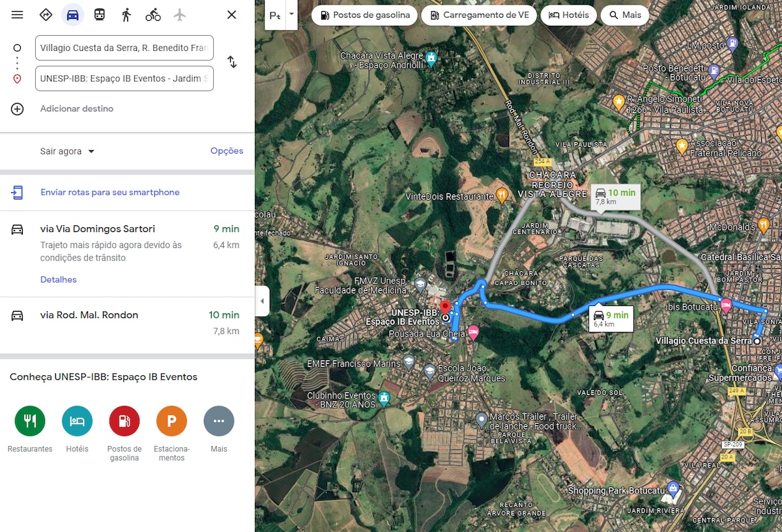This screenshot has height=532, width=782.
Task: Open 'Mais' round icon in panel
Action: tap(219, 421)
